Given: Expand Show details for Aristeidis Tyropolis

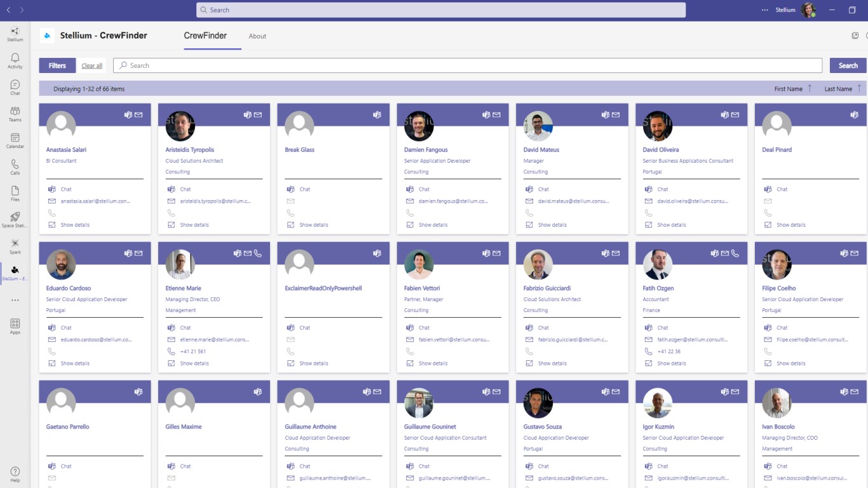Looking at the screenshot, I should pyautogui.click(x=188, y=225).
